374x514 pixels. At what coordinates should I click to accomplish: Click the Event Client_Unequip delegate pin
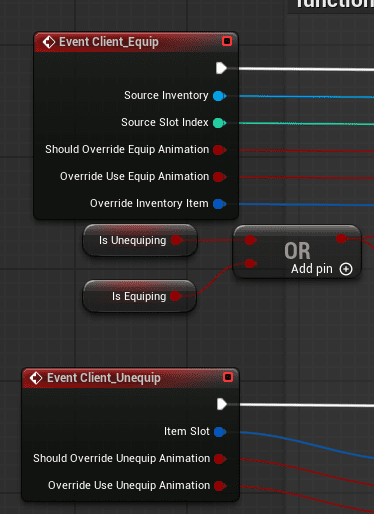tap(228, 377)
